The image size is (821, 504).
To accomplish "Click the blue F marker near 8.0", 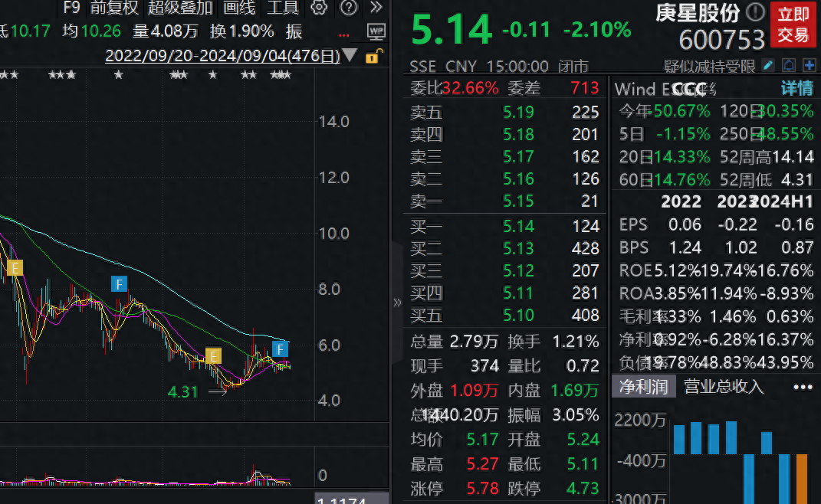I will click(119, 284).
